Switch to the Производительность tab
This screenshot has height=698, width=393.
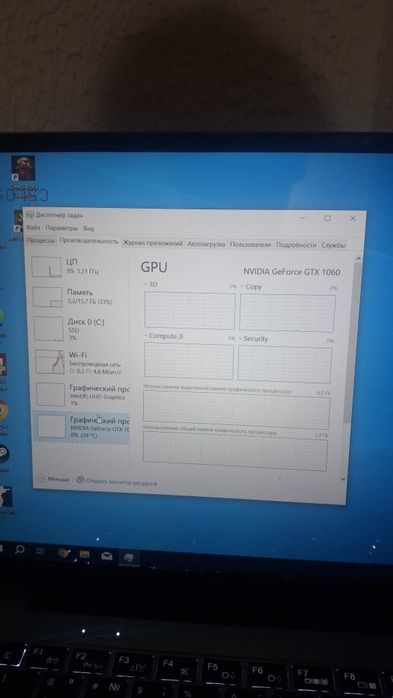(x=89, y=241)
